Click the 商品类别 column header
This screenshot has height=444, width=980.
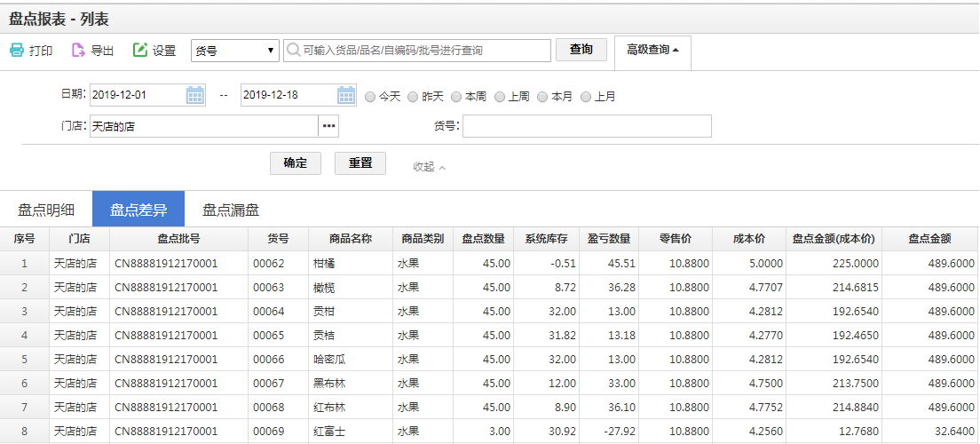423,239
